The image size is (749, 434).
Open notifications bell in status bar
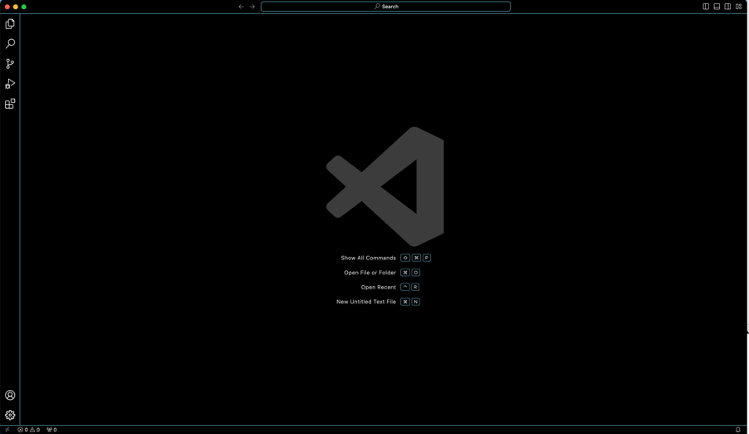(738, 430)
